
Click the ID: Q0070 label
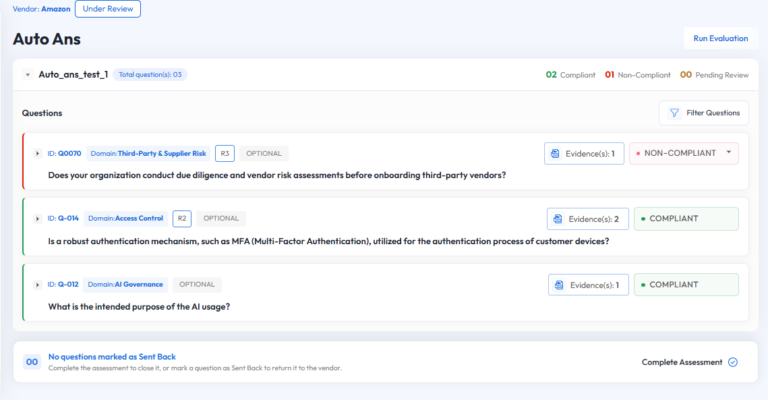pos(64,154)
